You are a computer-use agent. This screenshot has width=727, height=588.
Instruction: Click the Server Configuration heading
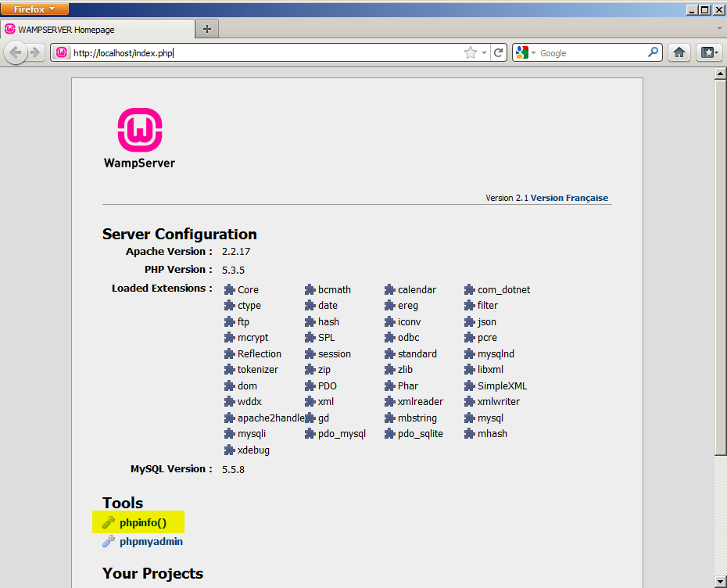pyautogui.click(x=180, y=234)
